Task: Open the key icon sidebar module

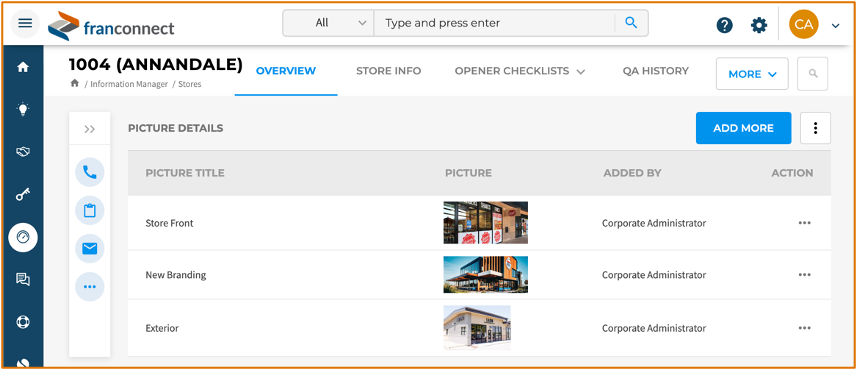Action: (x=23, y=194)
